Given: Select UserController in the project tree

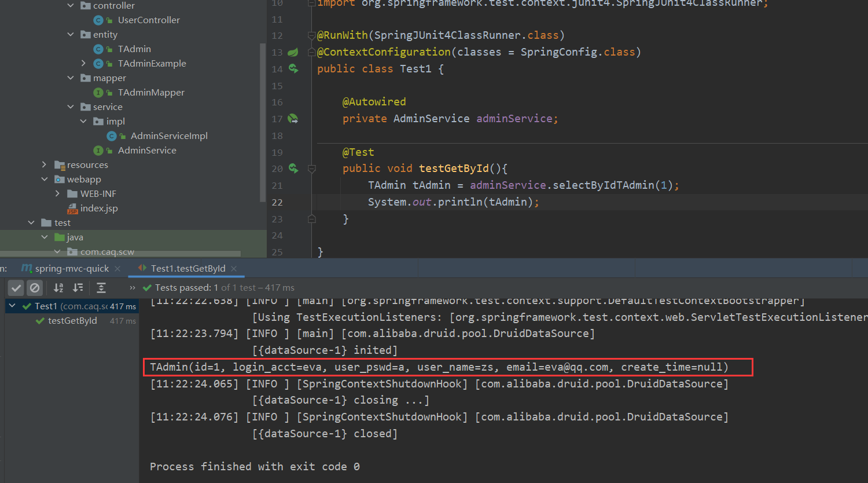Looking at the screenshot, I should 149,20.
